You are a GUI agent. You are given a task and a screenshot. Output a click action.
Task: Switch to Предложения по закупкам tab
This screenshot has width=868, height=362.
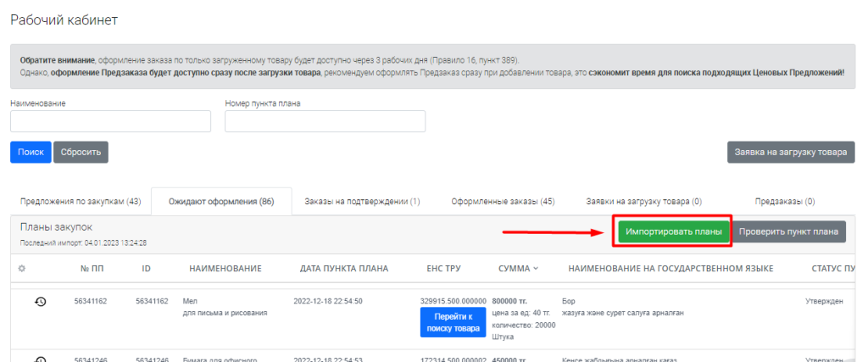(81, 202)
